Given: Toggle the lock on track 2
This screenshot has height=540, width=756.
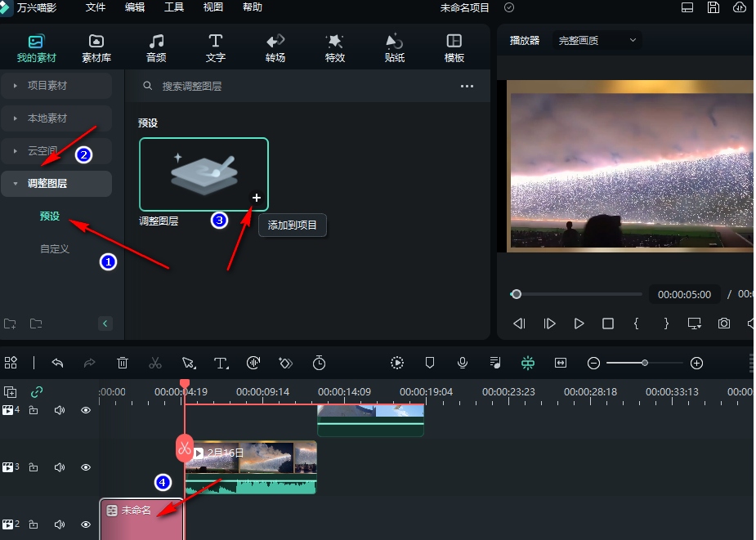Looking at the screenshot, I should click(x=34, y=524).
